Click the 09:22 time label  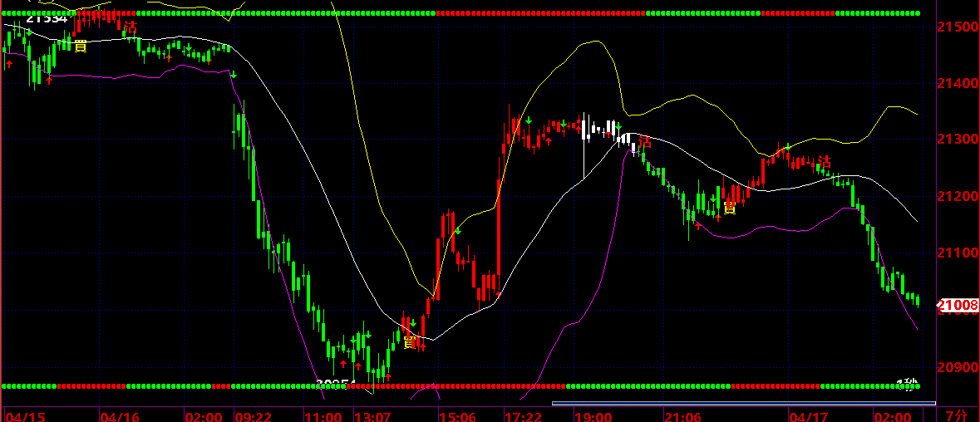pyautogui.click(x=254, y=416)
